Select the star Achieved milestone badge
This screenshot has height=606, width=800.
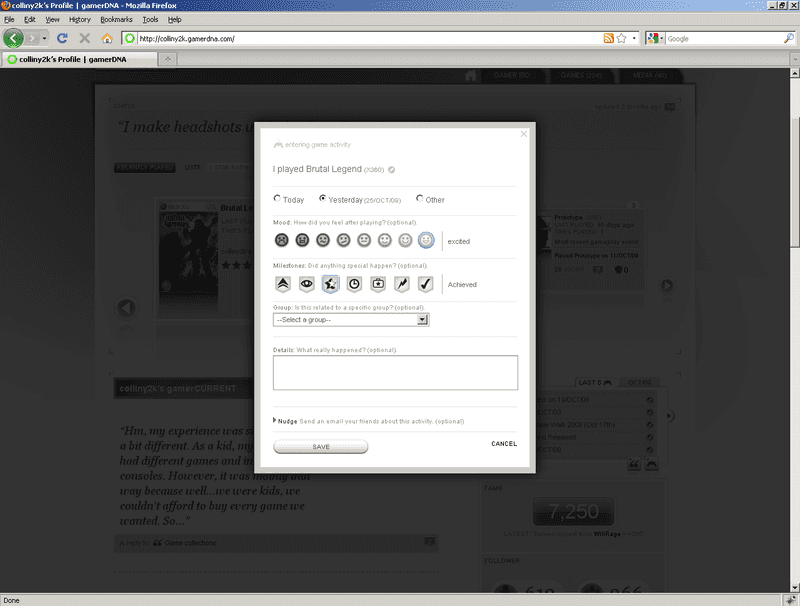330,284
